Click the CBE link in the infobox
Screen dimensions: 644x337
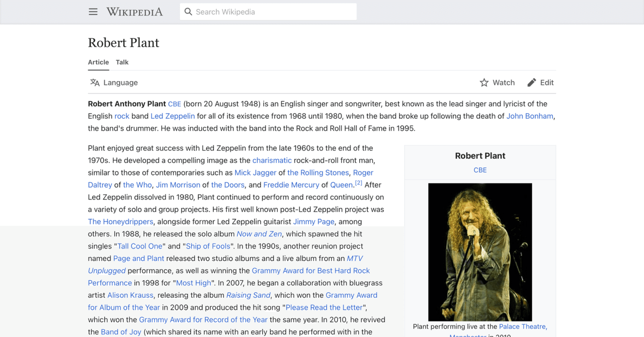click(x=480, y=170)
